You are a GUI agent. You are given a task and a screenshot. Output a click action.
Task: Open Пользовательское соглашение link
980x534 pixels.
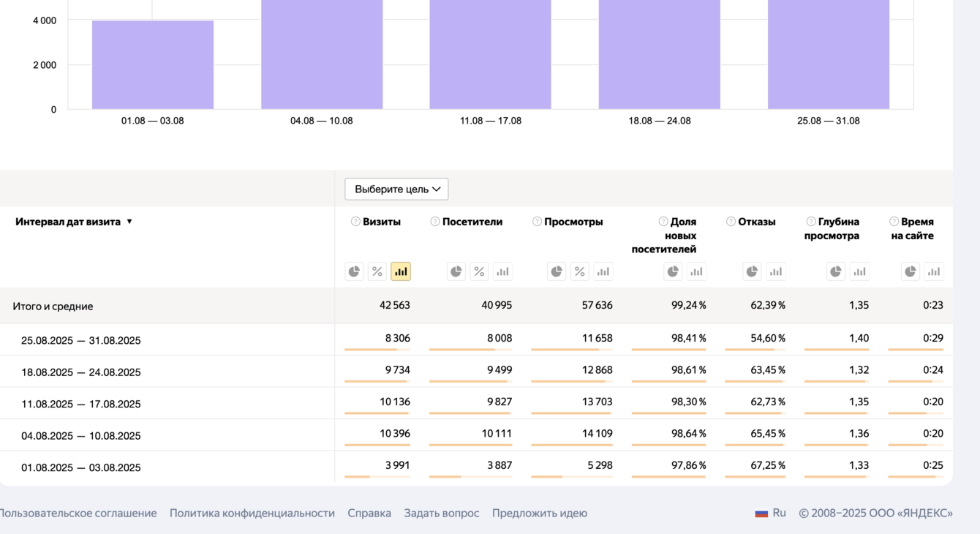[x=77, y=514]
